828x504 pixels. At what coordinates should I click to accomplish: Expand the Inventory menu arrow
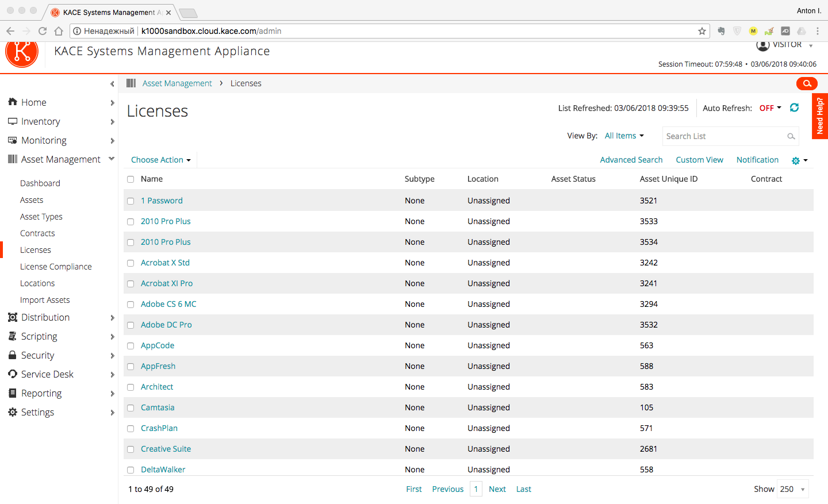[112, 122]
